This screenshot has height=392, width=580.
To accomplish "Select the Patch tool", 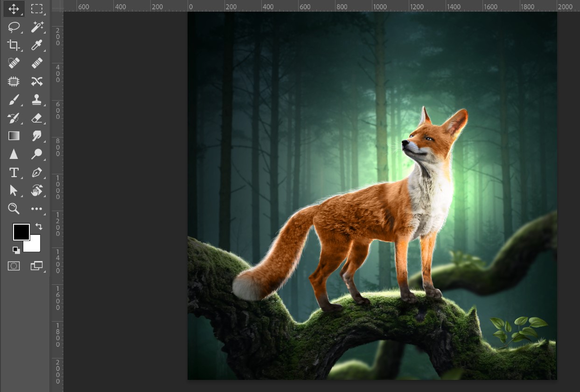I will 14,82.
